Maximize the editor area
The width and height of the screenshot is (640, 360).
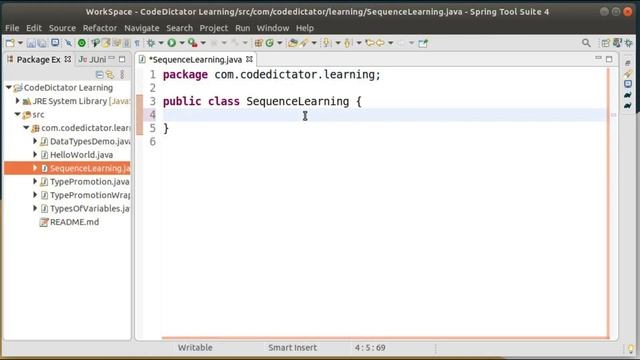609,59
